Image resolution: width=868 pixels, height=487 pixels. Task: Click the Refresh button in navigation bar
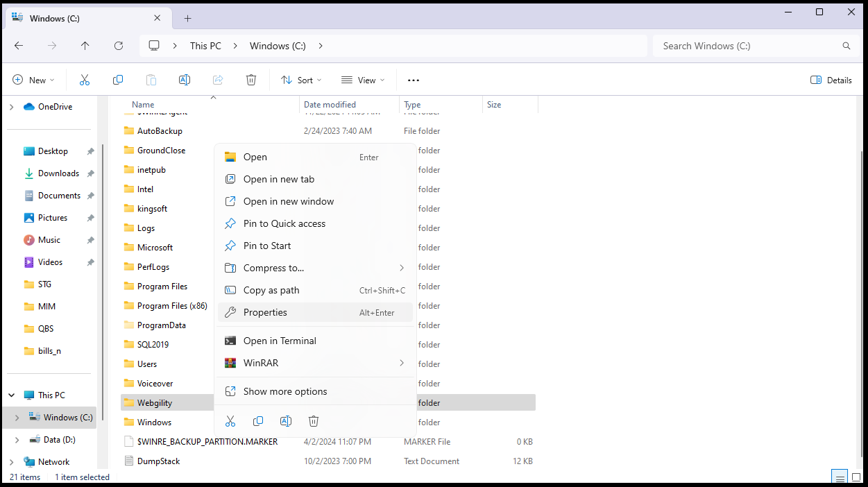click(x=119, y=46)
